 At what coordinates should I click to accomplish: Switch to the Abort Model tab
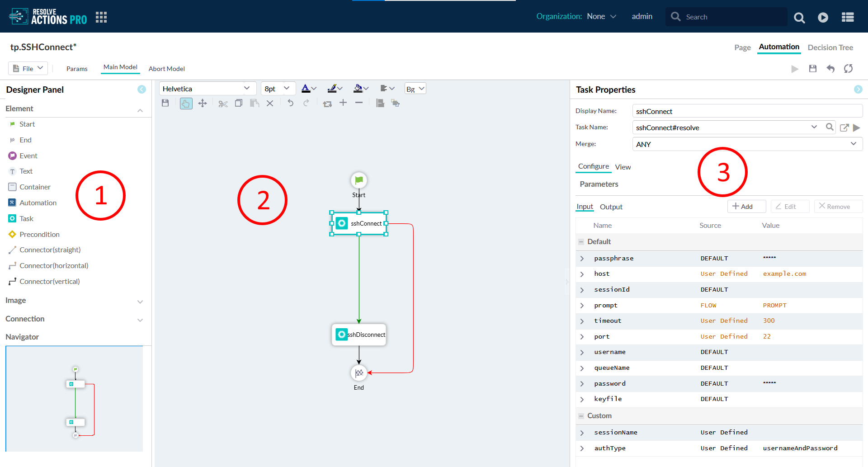click(x=166, y=69)
